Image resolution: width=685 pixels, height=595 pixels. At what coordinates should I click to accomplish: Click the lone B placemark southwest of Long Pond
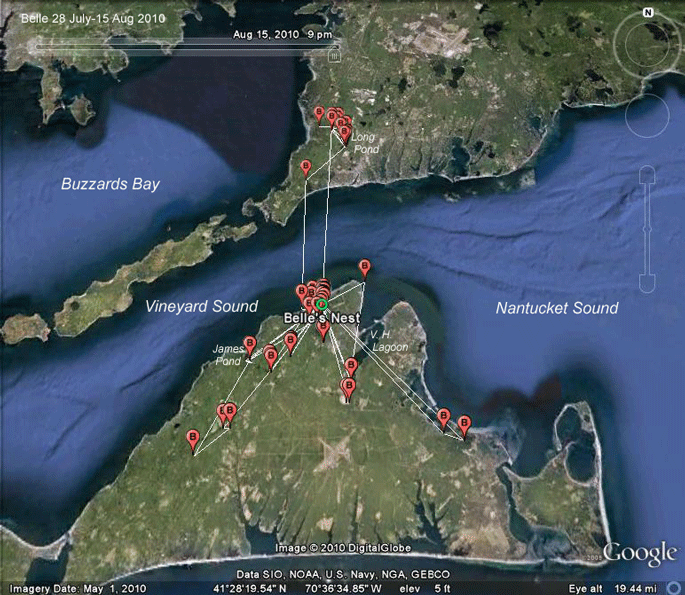306,169
